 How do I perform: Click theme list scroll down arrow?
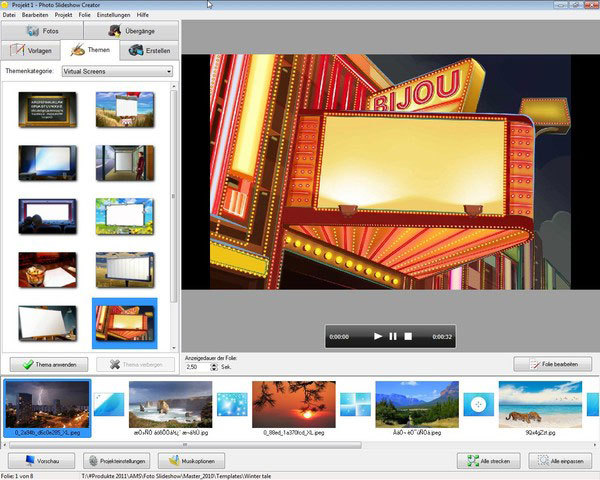pyautogui.click(x=174, y=348)
